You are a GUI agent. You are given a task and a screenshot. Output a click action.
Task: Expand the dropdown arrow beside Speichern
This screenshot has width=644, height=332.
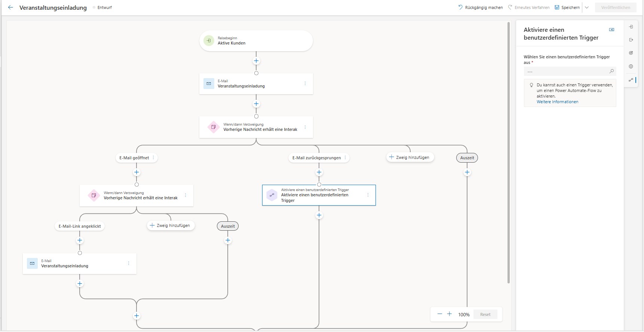coord(587,7)
